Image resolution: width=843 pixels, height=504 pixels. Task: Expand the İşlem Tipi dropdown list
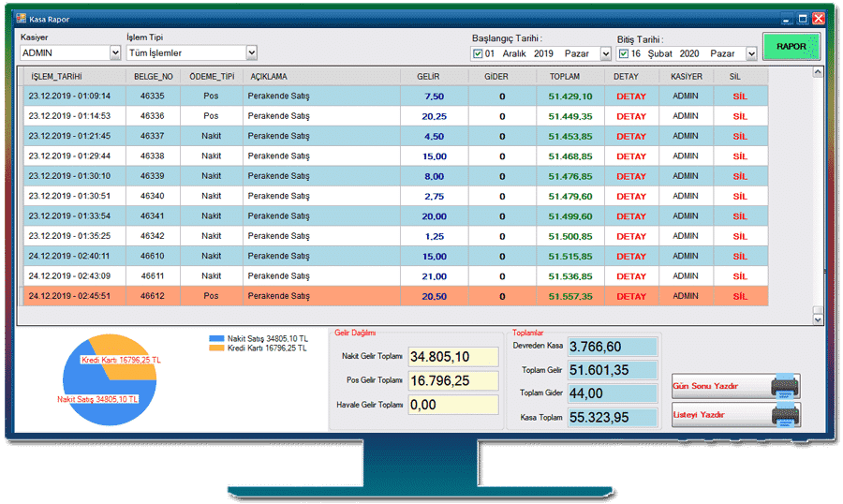tap(251, 53)
